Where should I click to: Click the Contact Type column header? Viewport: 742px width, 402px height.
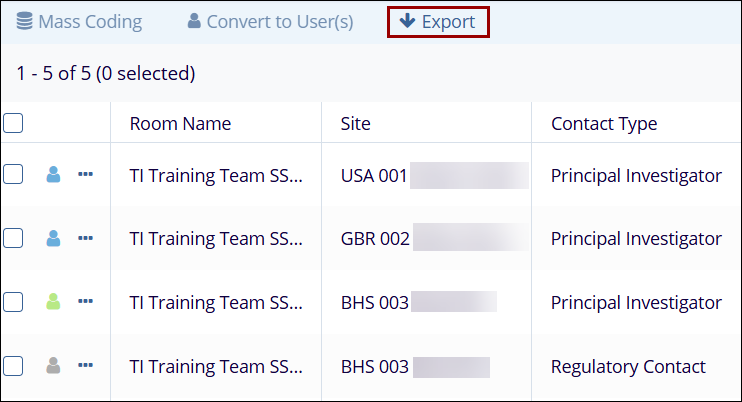click(x=604, y=124)
